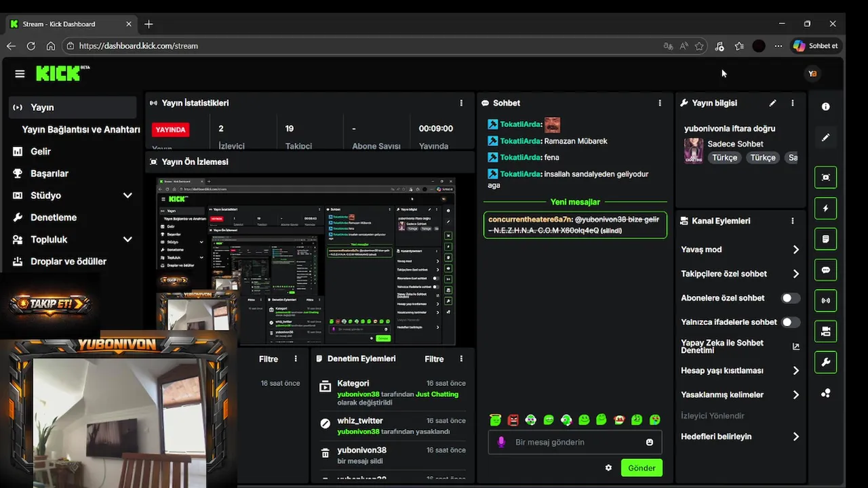Image resolution: width=868 pixels, height=488 pixels.
Task: Insert the angry red face emote
Action: tap(513, 420)
